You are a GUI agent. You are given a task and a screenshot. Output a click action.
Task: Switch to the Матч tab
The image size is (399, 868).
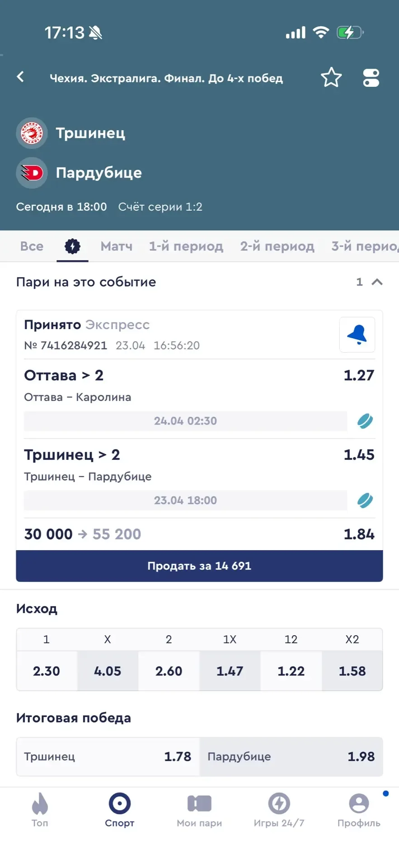(117, 246)
